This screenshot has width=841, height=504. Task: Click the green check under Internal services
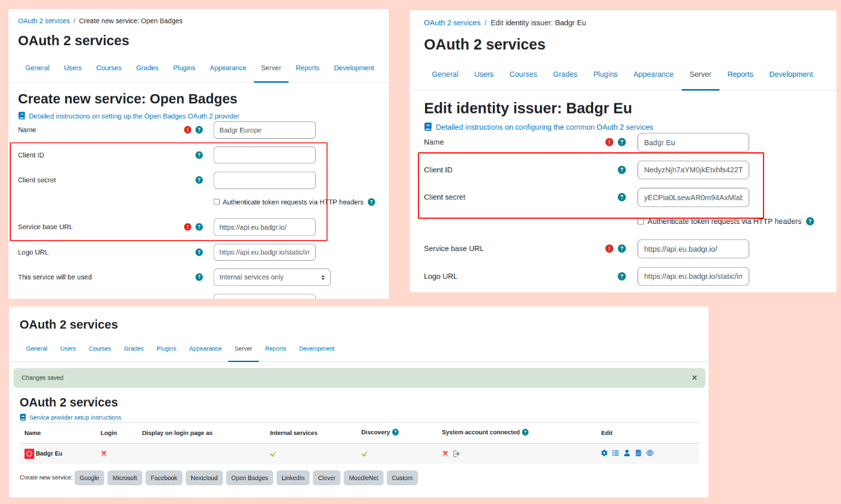[x=273, y=454]
